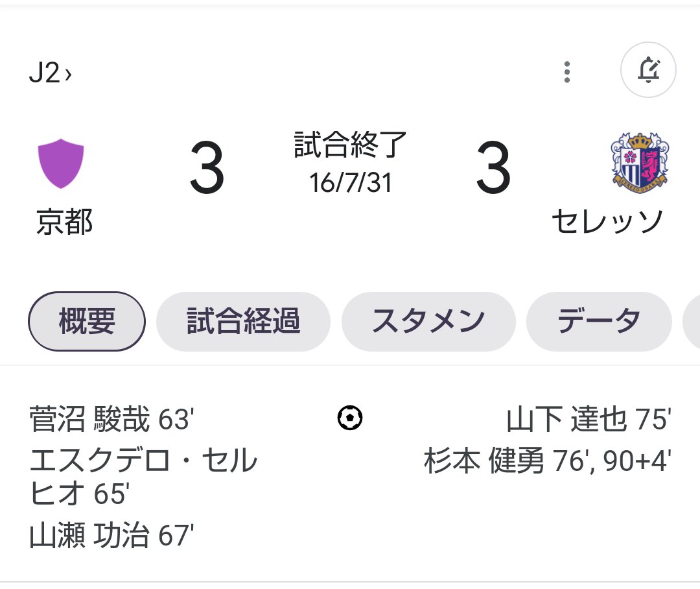The width and height of the screenshot is (700, 589).
Task: Select the 概要 tab
Action: tap(87, 321)
